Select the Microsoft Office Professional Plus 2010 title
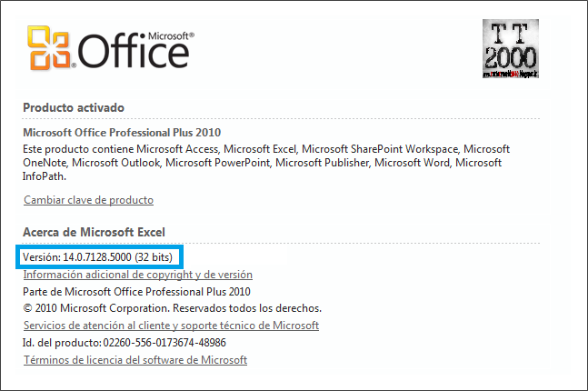Screen dimensions: 588x391 [x=122, y=133]
